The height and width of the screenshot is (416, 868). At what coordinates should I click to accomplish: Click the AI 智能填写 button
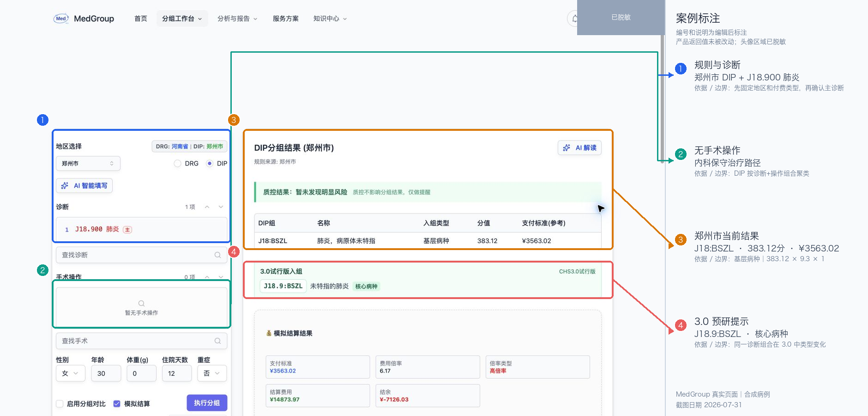tap(84, 185)
